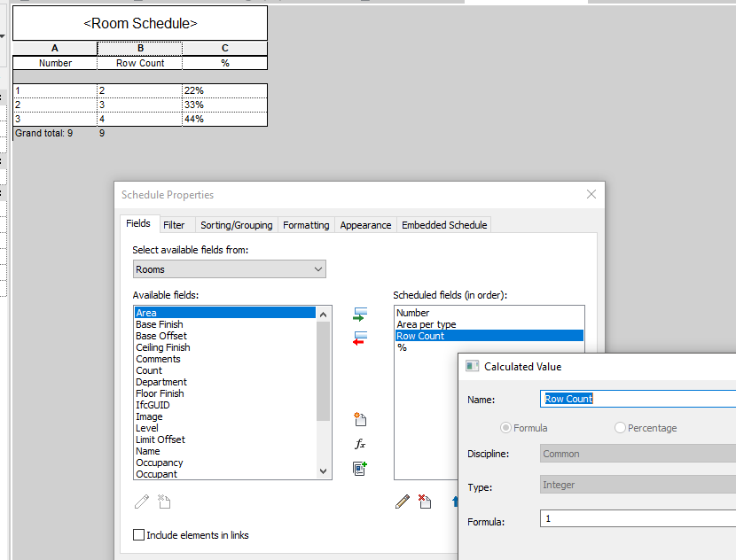Select Occupancy in Available fields
The width and height of the screenshot is (736, 560).
pos(225,463)
